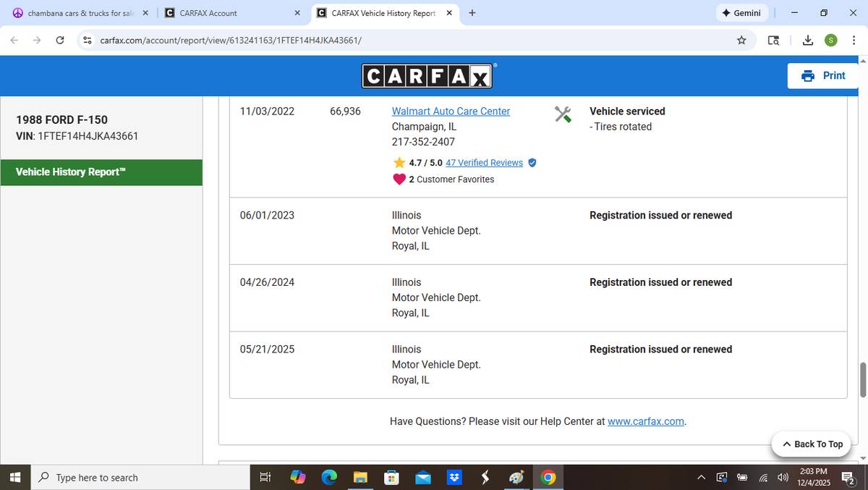Viewport: 868px width, 490px height.
Task: Open a new browser tab
Action: [472, 13]
